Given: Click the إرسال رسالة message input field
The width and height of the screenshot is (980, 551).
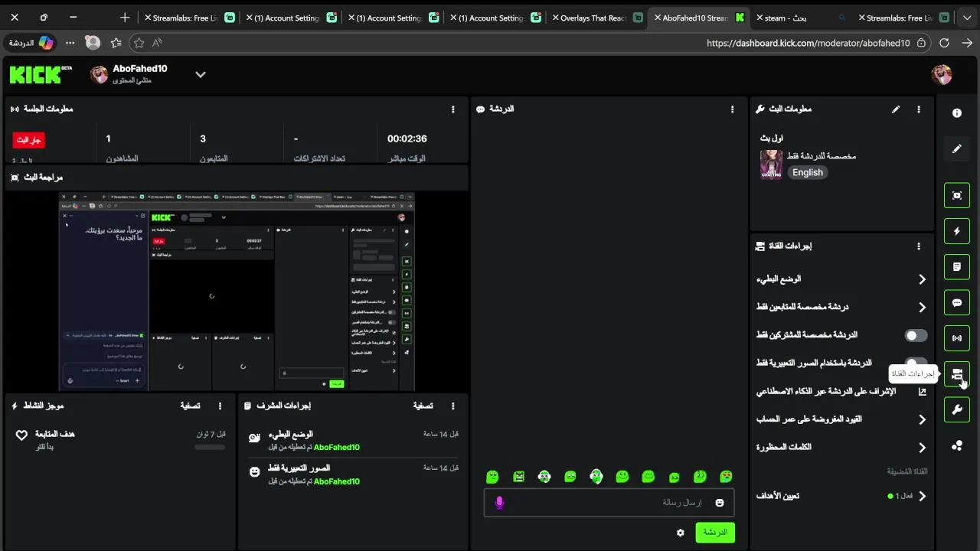Looking at the screenshot, I should pos(609,503).
